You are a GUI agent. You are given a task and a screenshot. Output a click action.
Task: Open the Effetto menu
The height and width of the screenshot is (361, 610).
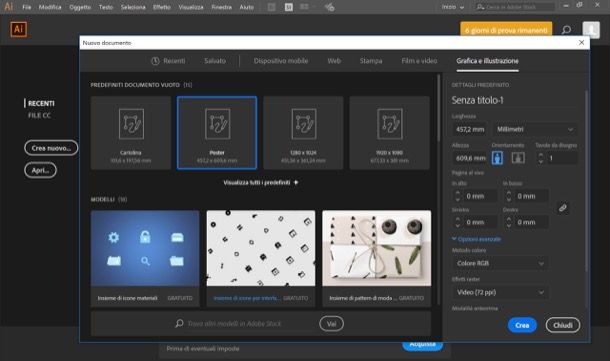tap(162, 7)
